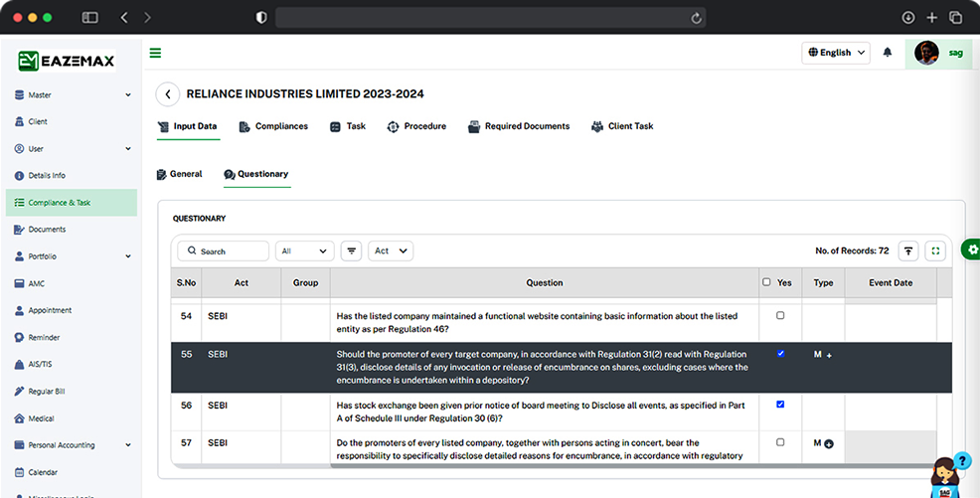Show browser tab overview icon
The image size is (980, 498).
(955, 18)
